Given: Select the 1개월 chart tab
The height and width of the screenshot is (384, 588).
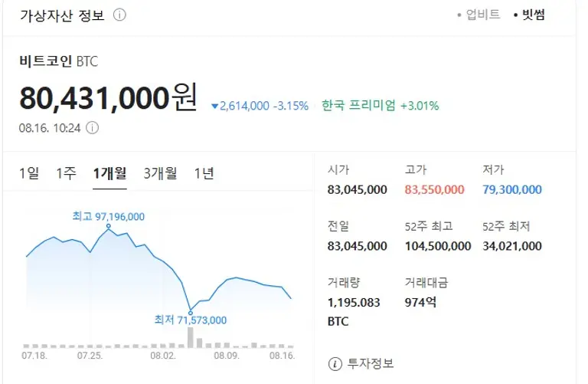Looking at the screenshot, I should pos(109,173).
